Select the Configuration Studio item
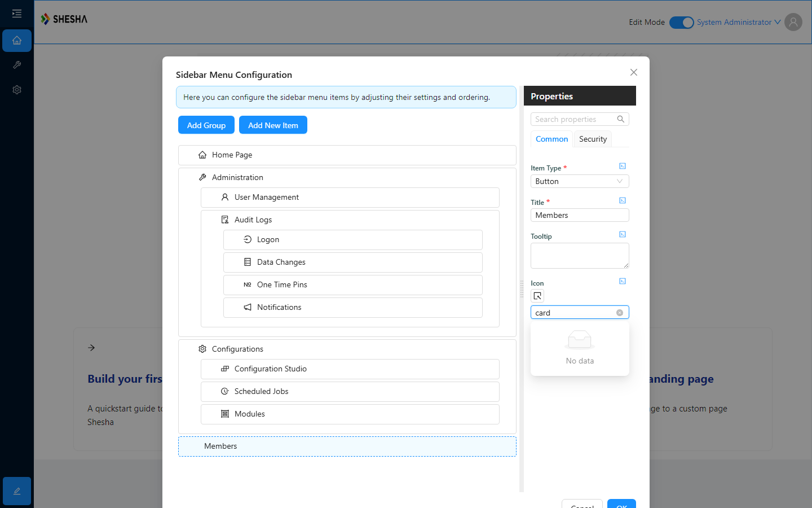The image size is (812, 508). [350, 369]
